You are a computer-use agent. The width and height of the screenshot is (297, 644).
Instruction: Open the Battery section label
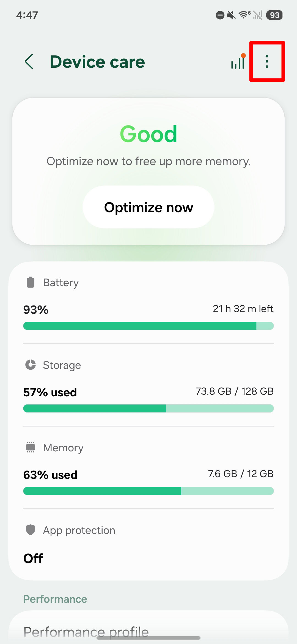tap(61, 283)
